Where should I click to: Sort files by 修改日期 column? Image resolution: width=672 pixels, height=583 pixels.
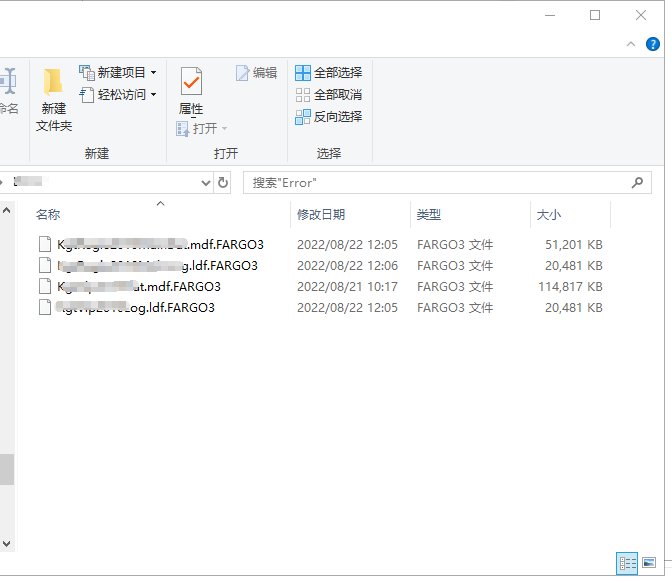(x=321, y=215)
